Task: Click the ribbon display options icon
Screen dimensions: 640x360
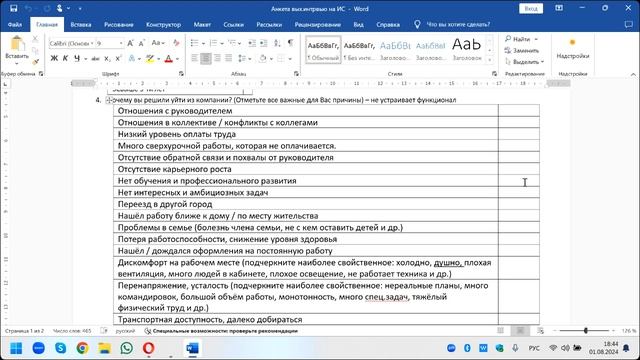Action: pos(559,8)
